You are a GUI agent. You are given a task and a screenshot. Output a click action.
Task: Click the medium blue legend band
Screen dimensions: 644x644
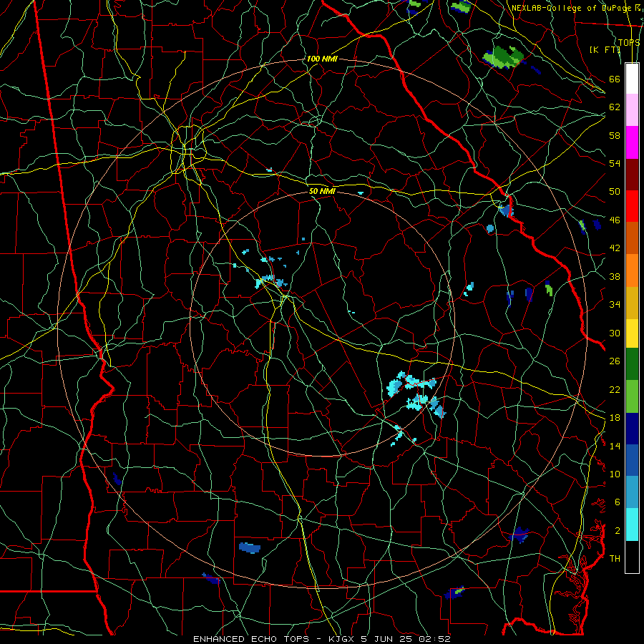(x=632, y=460)
